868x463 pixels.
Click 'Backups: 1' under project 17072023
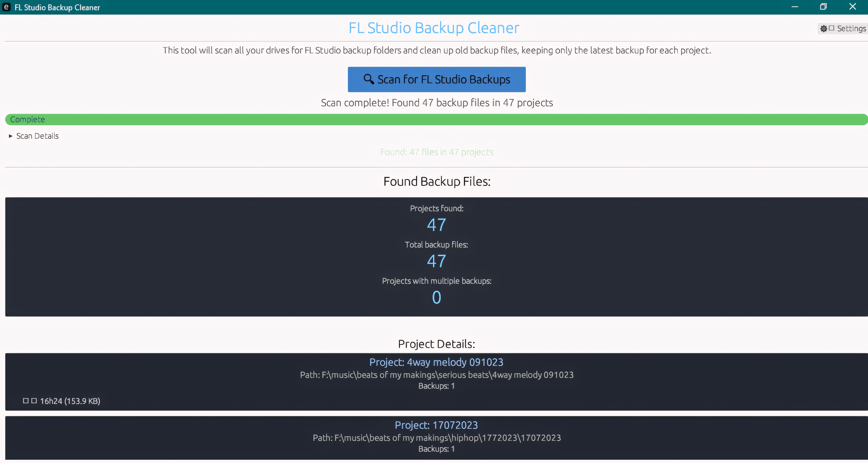click(436, 449)
